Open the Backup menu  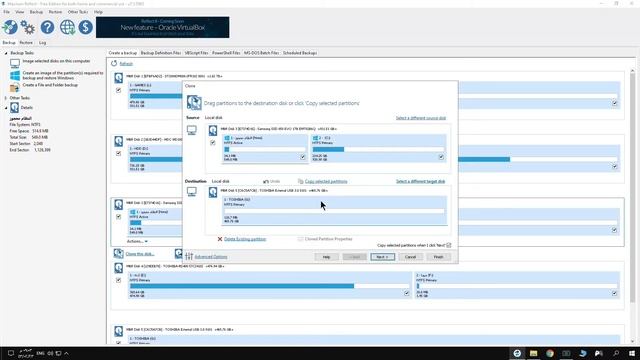click(36, 12)
